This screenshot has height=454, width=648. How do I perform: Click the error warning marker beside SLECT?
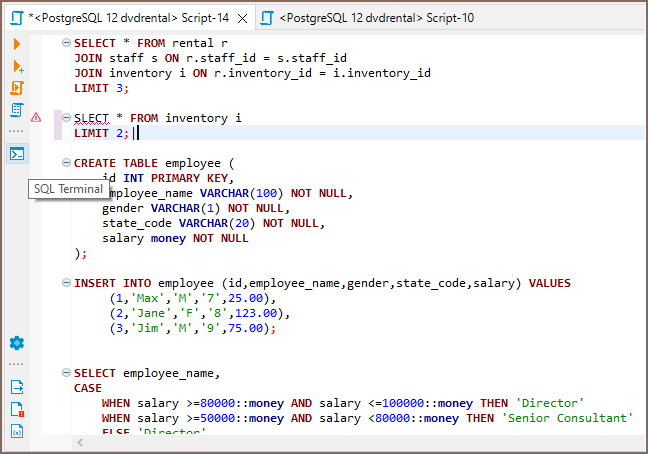[x=36, y=118]
